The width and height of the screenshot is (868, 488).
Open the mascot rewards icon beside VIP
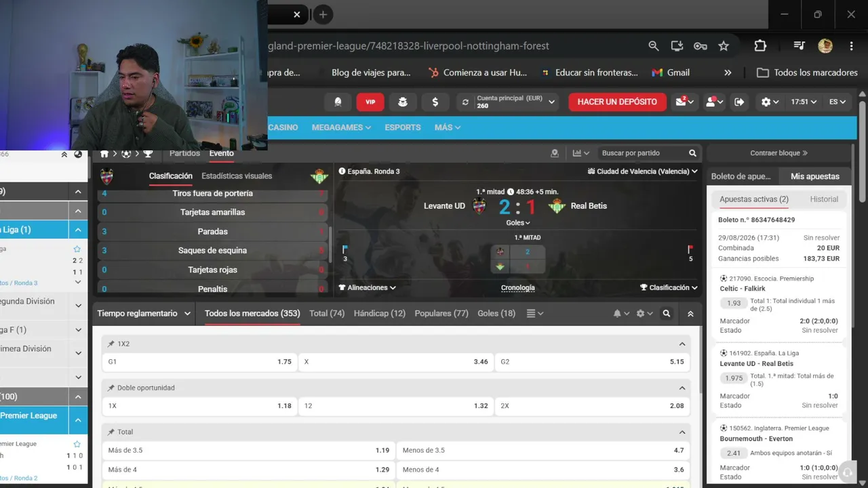coord(403,102)
